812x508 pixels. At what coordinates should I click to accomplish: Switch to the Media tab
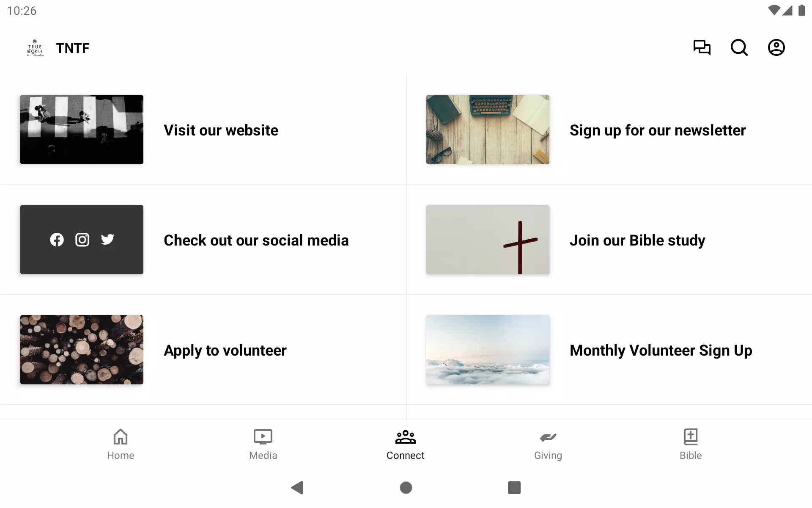[263, 444]
